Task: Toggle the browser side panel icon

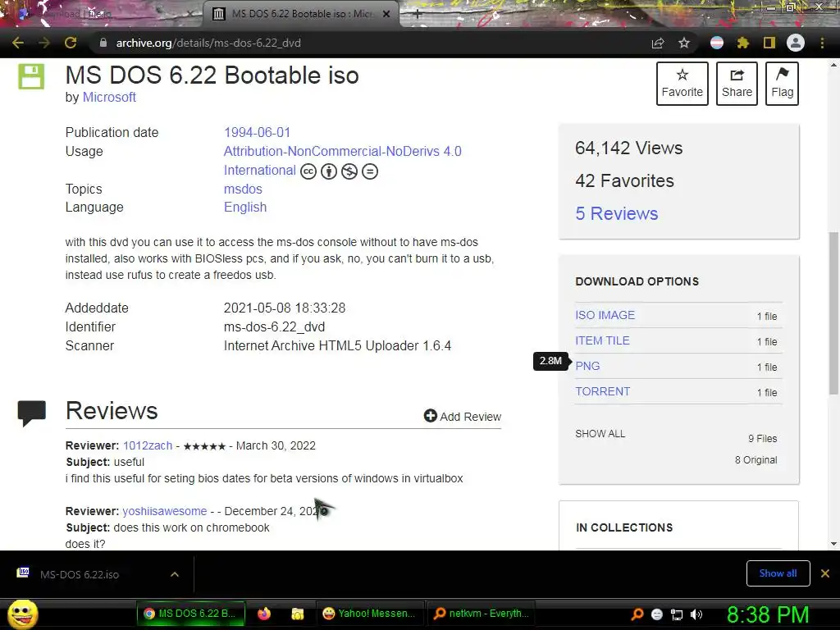Action: click(x=769, y=43)
